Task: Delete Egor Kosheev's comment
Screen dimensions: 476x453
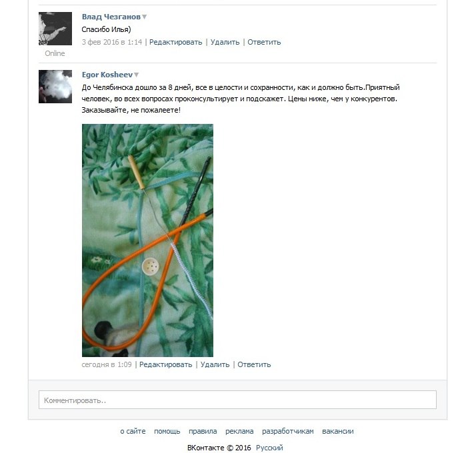Action: click(x=215, y=364)
